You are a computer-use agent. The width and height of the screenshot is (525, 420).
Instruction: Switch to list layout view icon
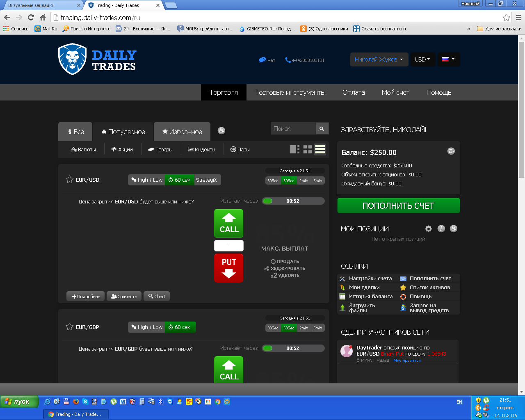(x=320, y=149)
